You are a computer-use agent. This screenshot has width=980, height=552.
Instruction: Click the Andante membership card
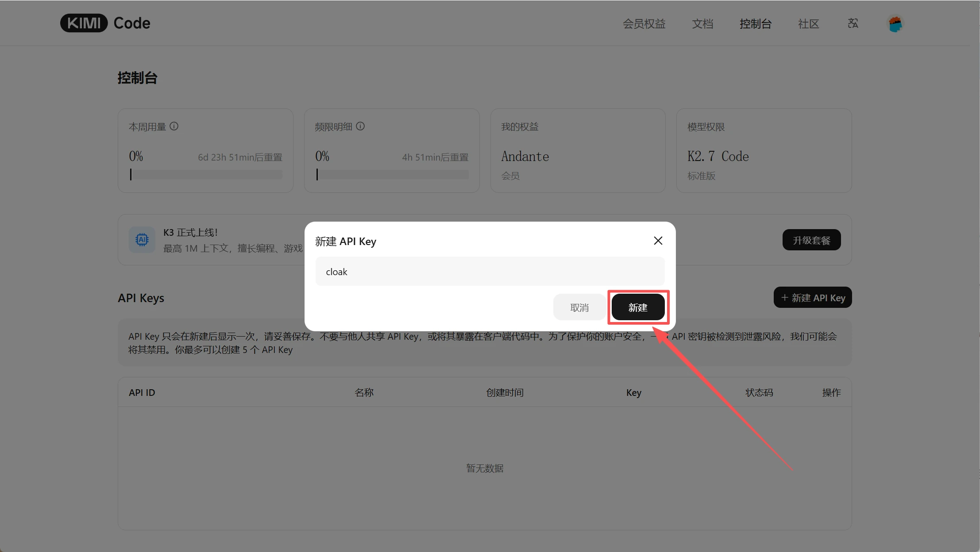(x=578, y=150)
